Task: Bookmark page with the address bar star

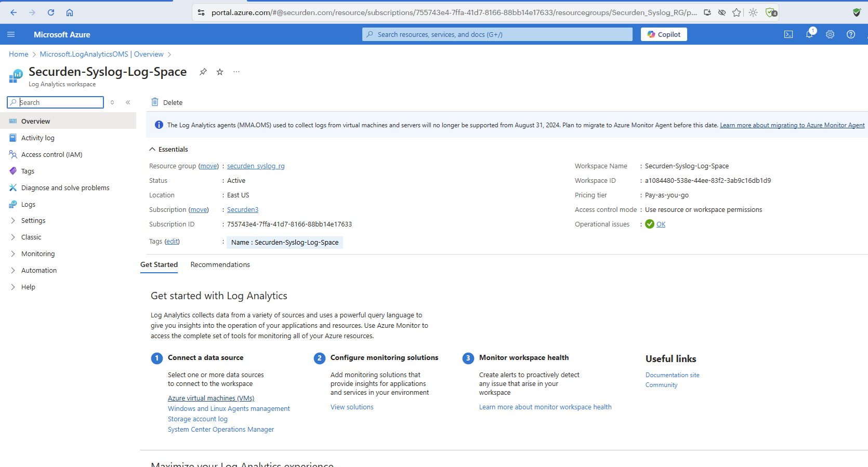Action: coord(737,12)
